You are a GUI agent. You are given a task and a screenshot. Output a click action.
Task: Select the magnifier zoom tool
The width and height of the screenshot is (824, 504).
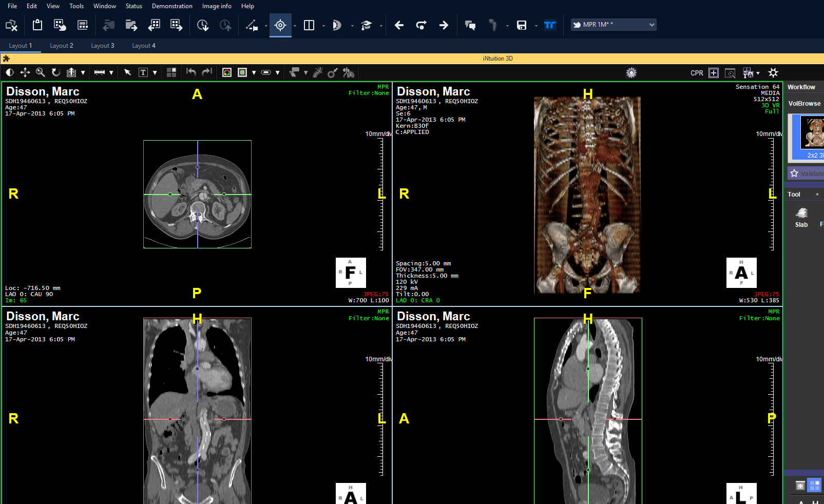tap(40, 73)
